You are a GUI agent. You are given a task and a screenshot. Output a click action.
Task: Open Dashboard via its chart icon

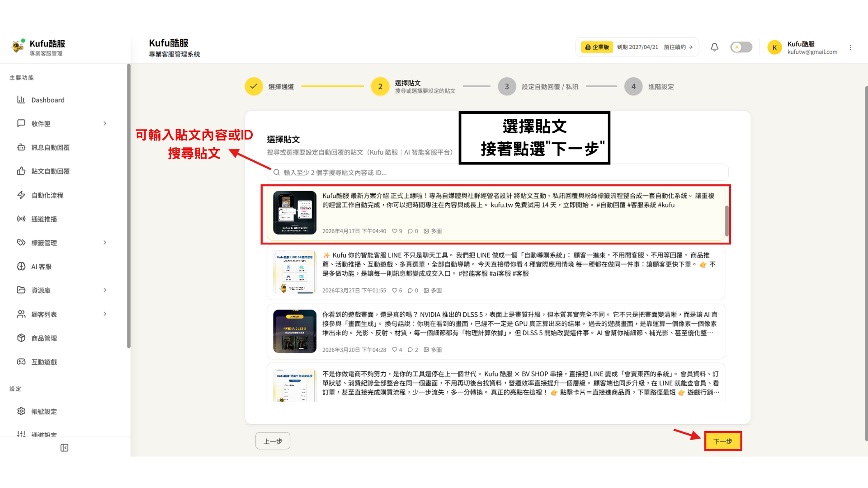coord(21,99)
